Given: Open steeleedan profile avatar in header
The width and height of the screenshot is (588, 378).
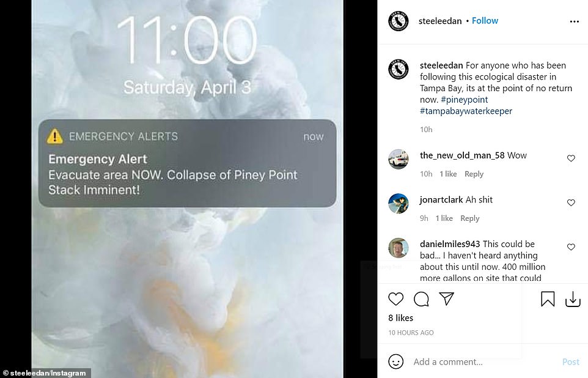Looking at the screenshot, I should click(x=399, y=21).
